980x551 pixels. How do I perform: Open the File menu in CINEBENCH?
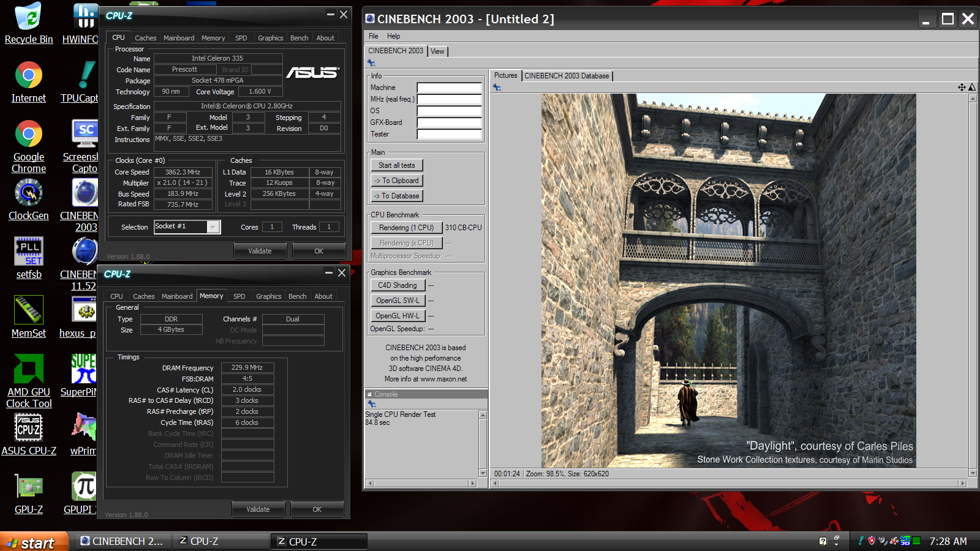tap(374, 36)
